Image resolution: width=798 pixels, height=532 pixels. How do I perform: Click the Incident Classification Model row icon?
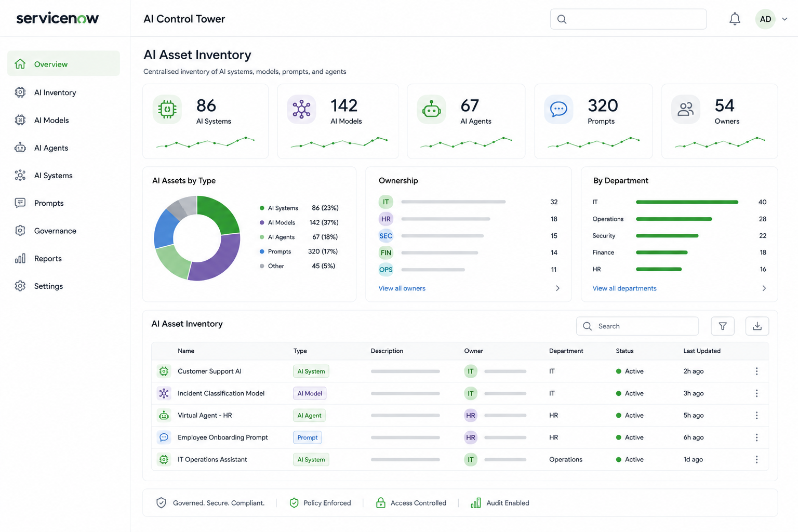coord(164,393)
